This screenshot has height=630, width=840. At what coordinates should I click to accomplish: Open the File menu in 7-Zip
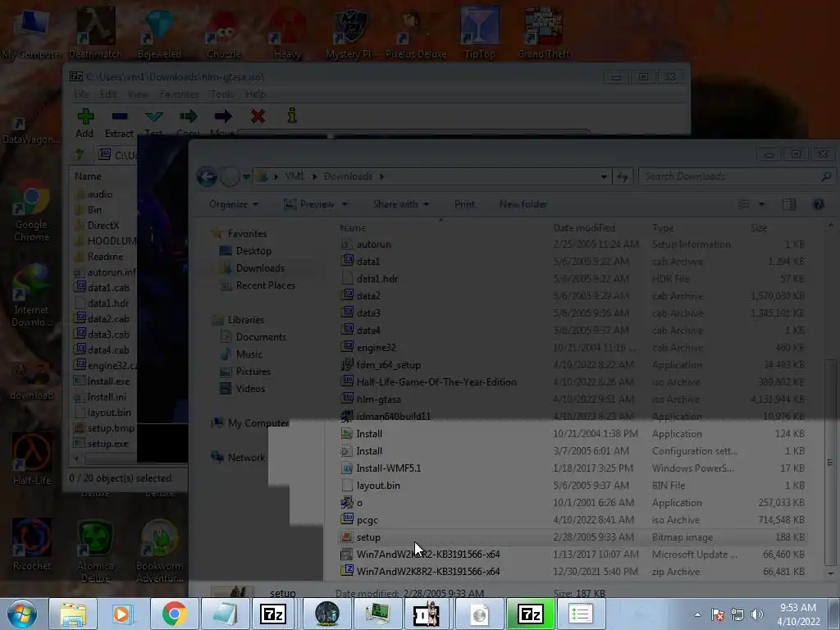(x=81, y=94)
